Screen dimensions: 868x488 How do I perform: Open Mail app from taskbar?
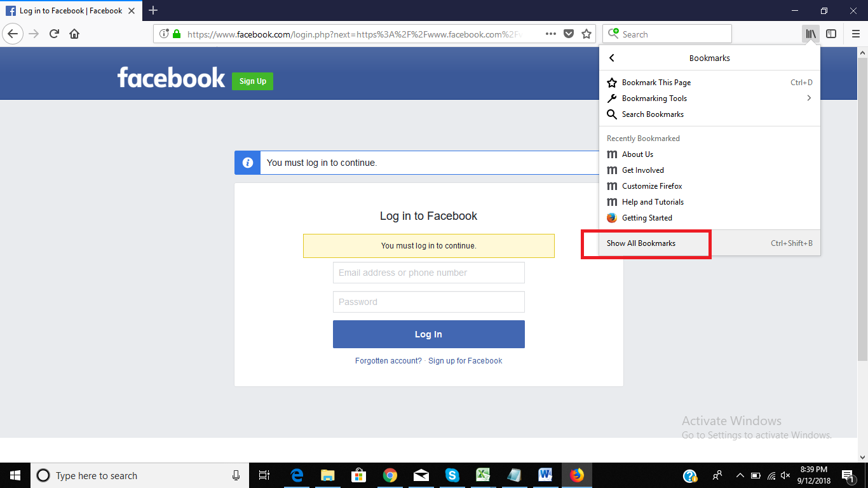(x=421, y=475)
